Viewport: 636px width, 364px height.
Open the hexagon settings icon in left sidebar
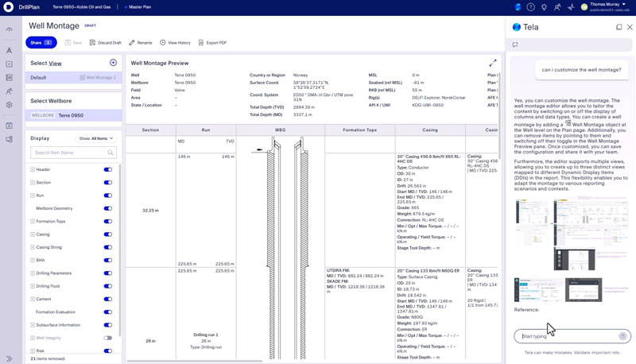pos(10,105)
